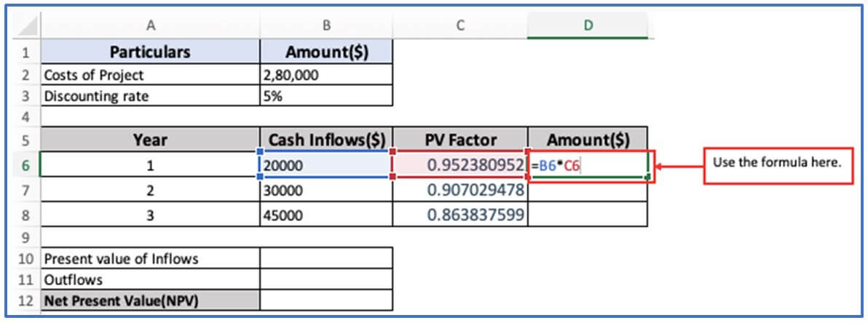
Task: Select the 45000 cash inflow cell
Action: [x=326, y=215]
